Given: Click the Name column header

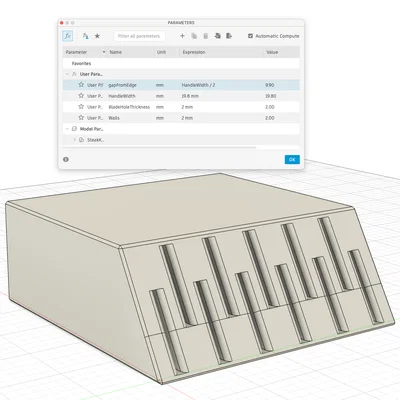Looking at the screenshot, I should (x=116, y=52).
